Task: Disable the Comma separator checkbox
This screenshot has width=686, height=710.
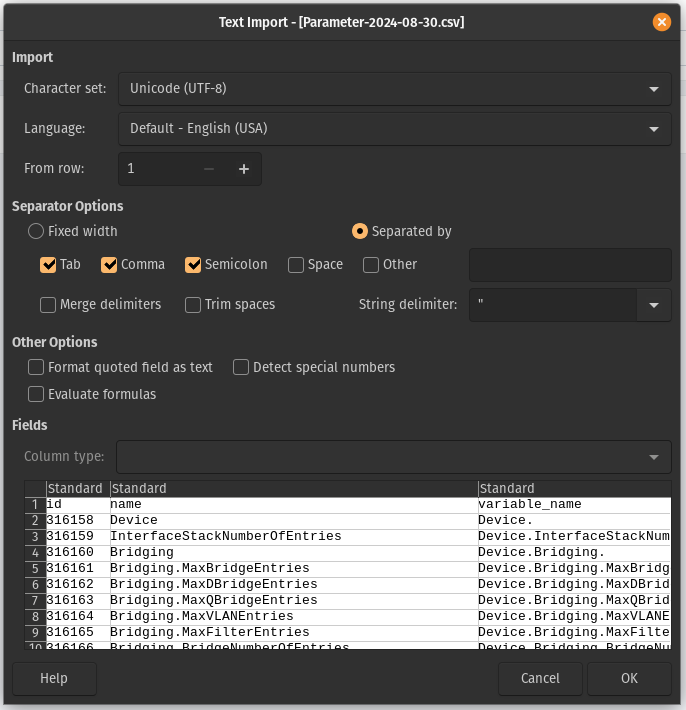Action: 109,265
